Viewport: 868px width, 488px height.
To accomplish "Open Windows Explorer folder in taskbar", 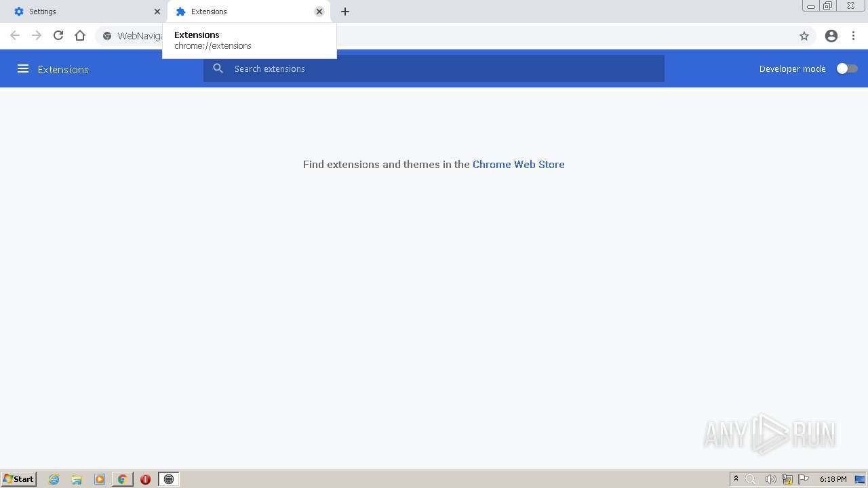I will [x=77, y=479].
